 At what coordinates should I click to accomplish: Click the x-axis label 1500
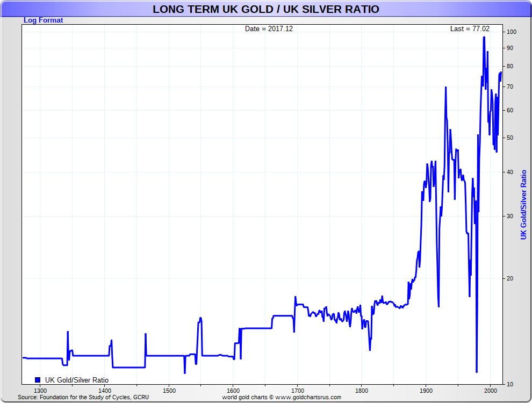(169, 391)
